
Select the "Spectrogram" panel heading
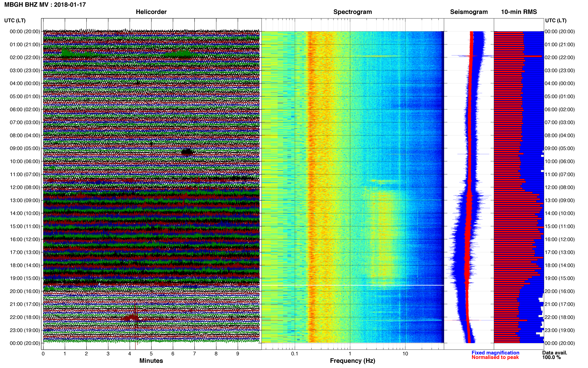[352, 12]
